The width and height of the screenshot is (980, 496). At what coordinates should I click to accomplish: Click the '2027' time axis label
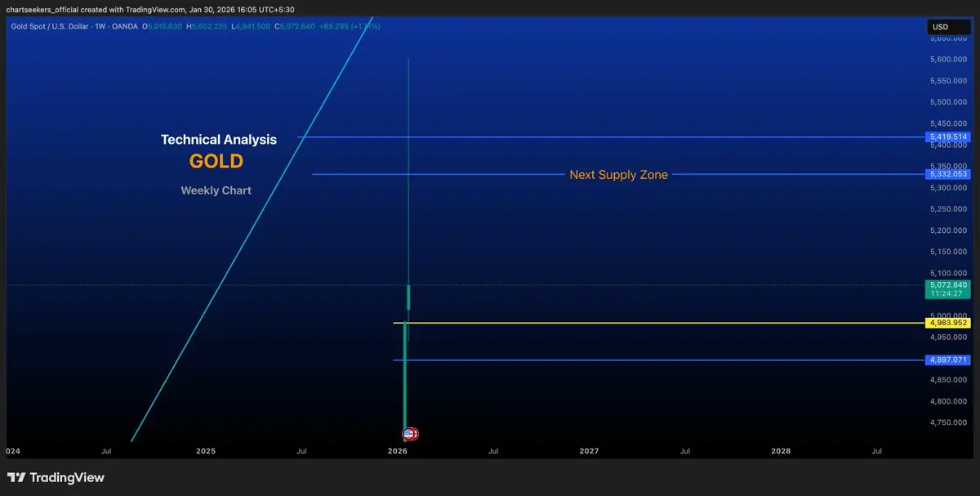(x=589, y=450)
